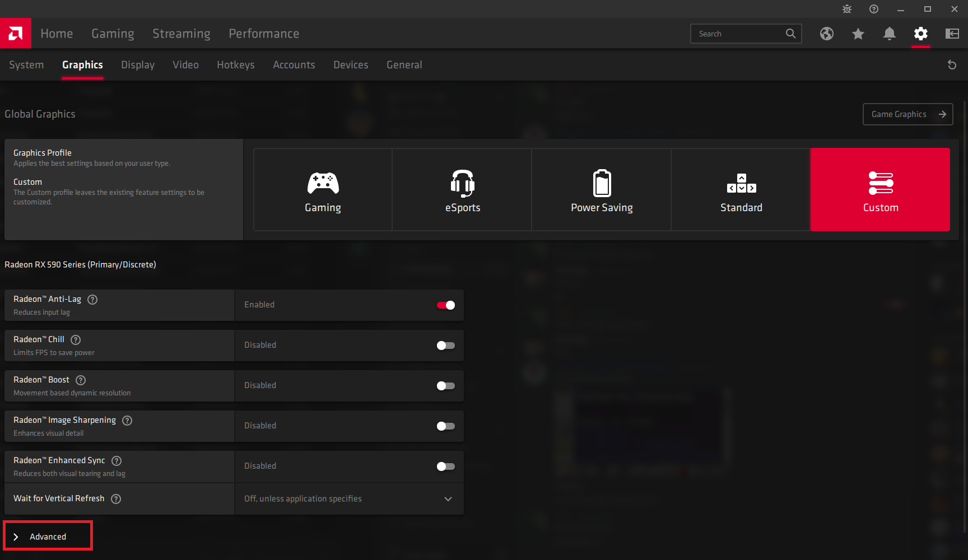Click the AMD logo home icon
968x560 pixels.
pyautogui.click(x=16, y=34)
